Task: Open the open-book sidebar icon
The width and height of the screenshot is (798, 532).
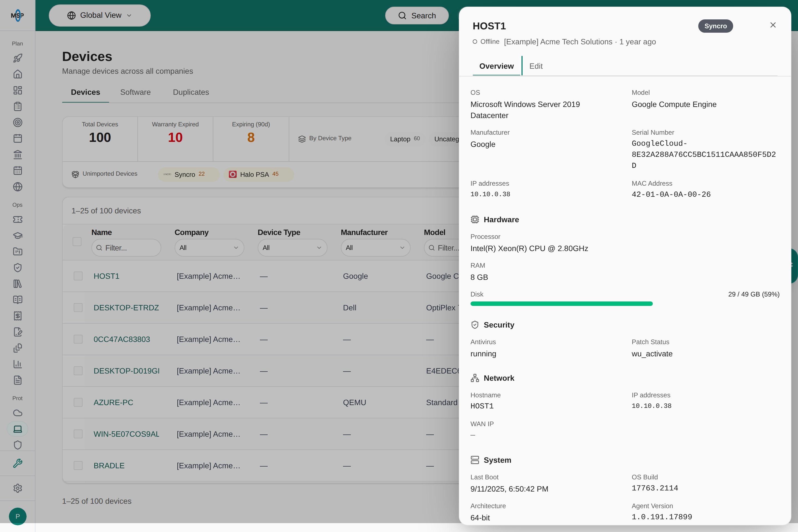Action: click(x=18, y=300)
